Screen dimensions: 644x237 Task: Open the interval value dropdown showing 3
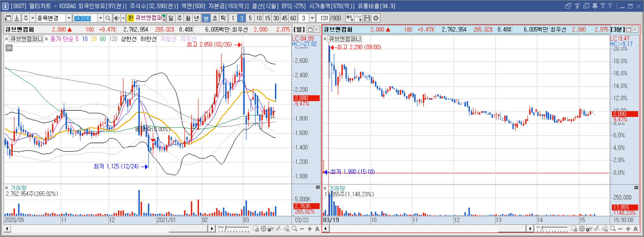(x=312, y=18)
